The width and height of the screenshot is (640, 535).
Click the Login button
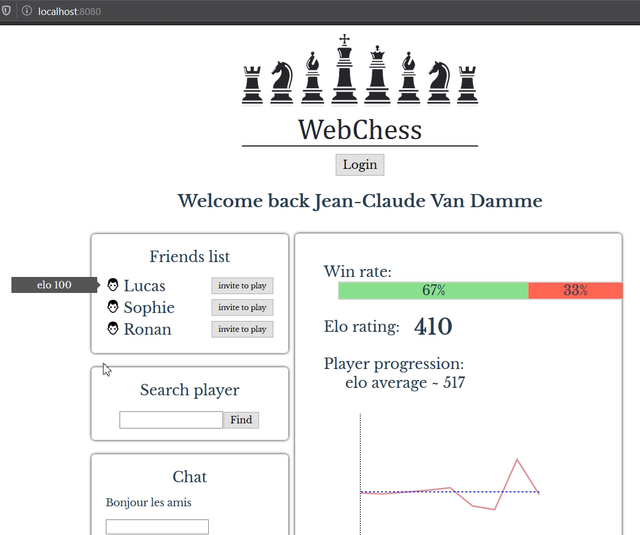(360, 165)
